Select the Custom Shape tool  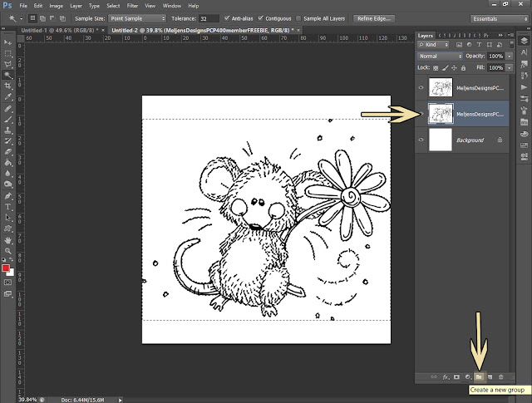click(x=7, y=229)
